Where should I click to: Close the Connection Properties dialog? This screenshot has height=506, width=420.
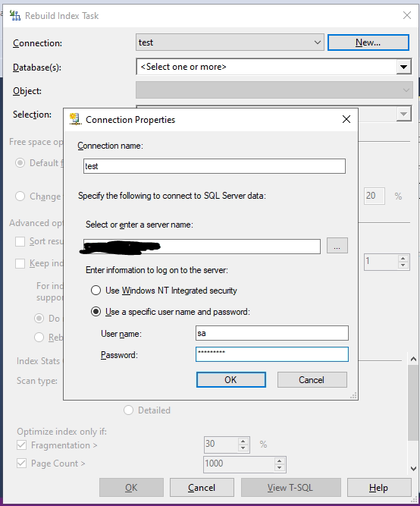(x=346, y=119)
